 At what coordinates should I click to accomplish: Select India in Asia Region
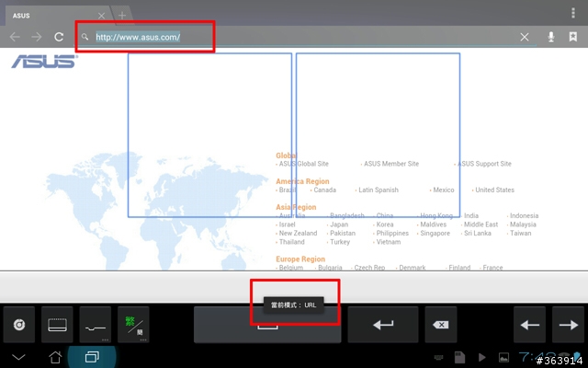pos(471,215)
